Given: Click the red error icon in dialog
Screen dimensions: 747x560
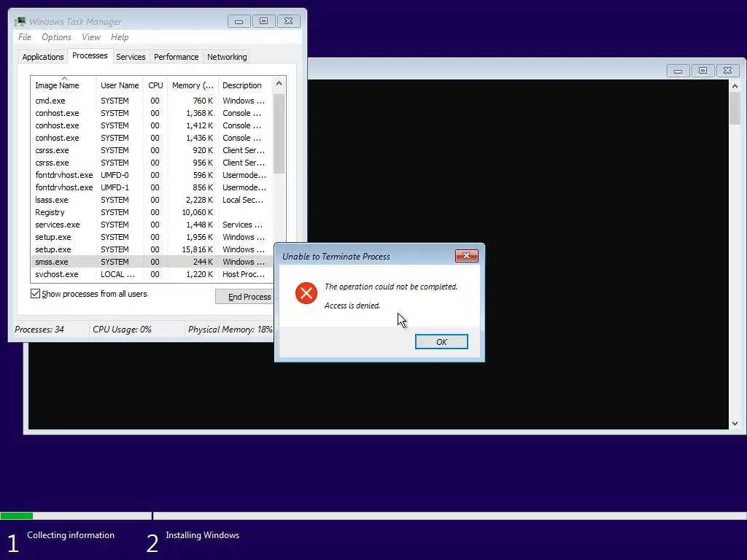Looking at the screenshot, I should (x=306, y=293).
